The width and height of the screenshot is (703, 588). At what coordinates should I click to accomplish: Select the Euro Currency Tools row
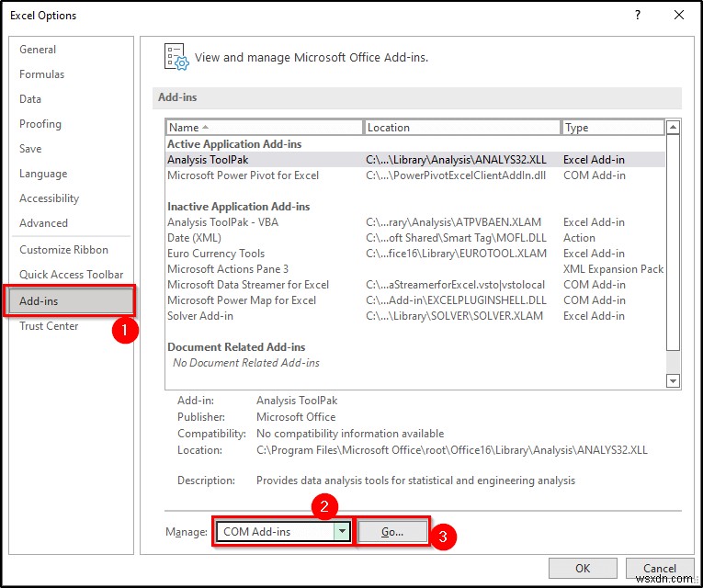tap(415, 254)
